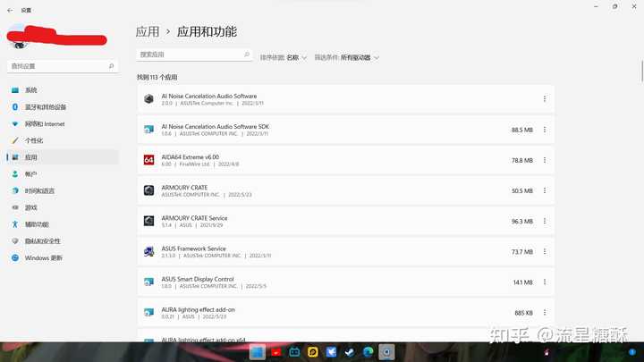
Task: Click ASUS Smart Display Control name text
Action: (198, 279)
